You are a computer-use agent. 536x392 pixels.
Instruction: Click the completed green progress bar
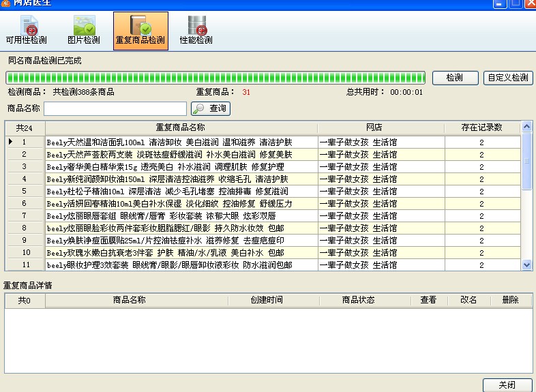(x=215, y=78)
